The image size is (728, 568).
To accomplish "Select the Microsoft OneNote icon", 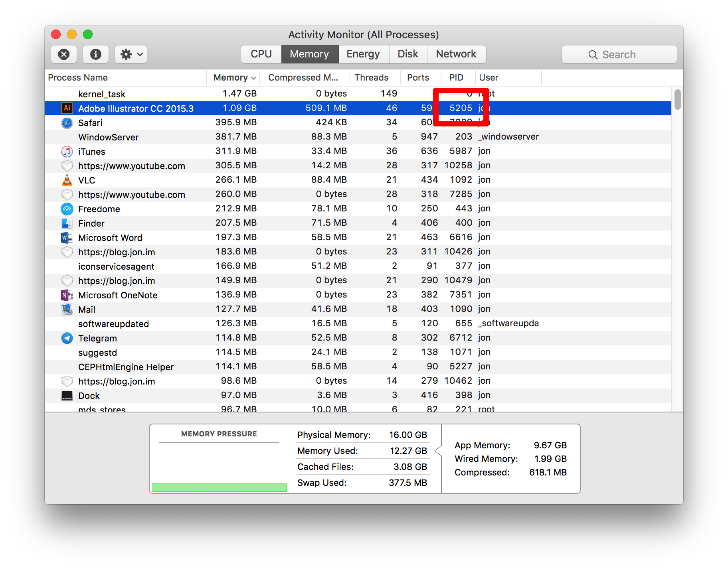I will [67, 295].
